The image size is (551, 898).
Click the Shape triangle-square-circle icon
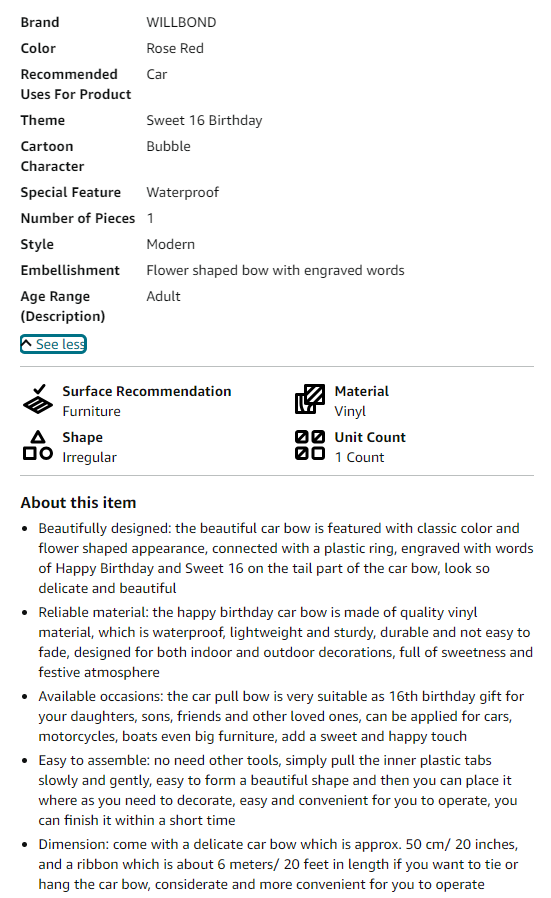38,446
